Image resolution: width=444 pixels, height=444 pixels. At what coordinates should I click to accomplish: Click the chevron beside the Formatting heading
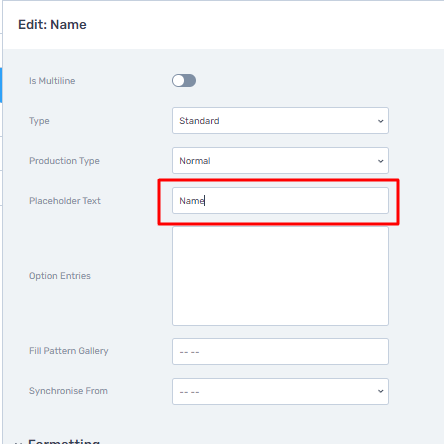[x=18, y=442]
